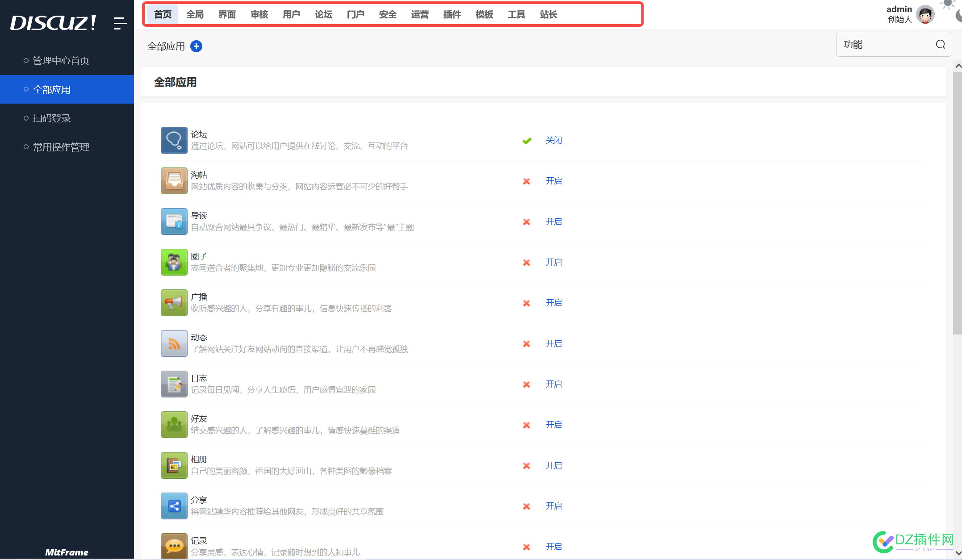Disable the 论坛 app via 关闭
Viewport: 962px width, 560px height.
click(554, 140)
